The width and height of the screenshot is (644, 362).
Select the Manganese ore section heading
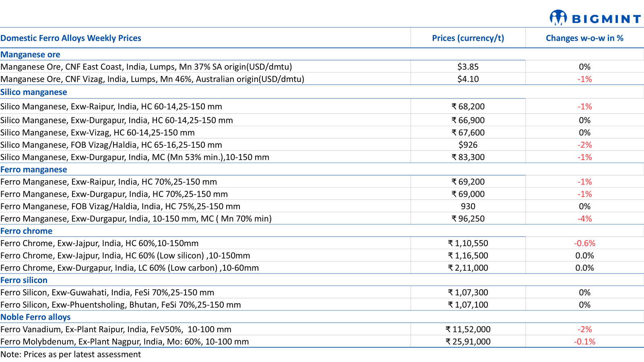30,55
